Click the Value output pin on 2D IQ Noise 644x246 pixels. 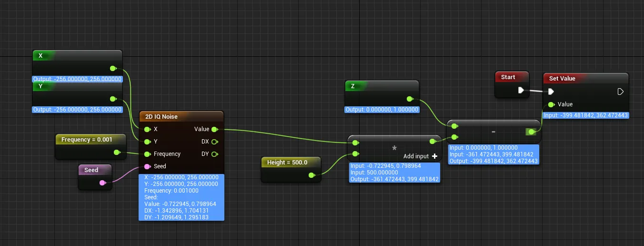214,129
